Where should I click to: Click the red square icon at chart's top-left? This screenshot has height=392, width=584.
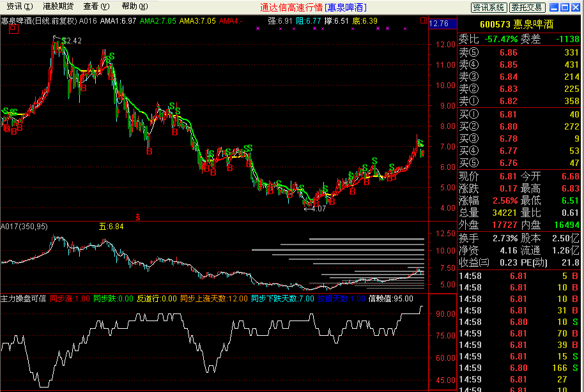tap(13, 28)
